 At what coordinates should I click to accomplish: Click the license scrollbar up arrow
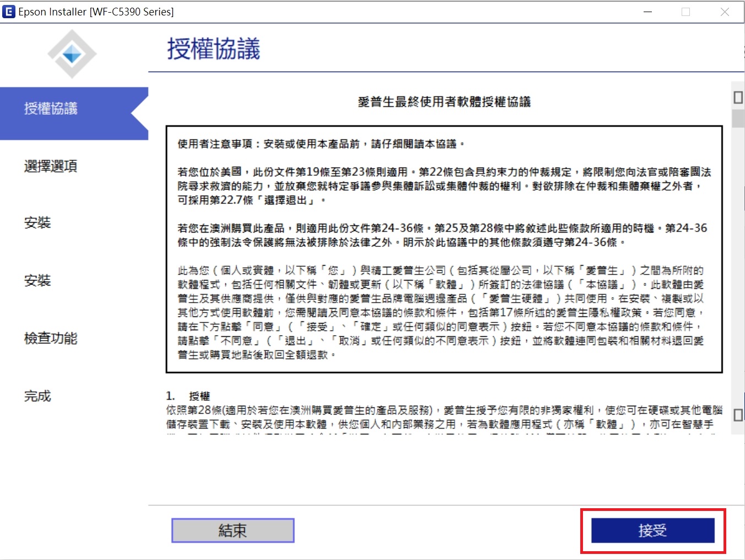coord(738,98)
